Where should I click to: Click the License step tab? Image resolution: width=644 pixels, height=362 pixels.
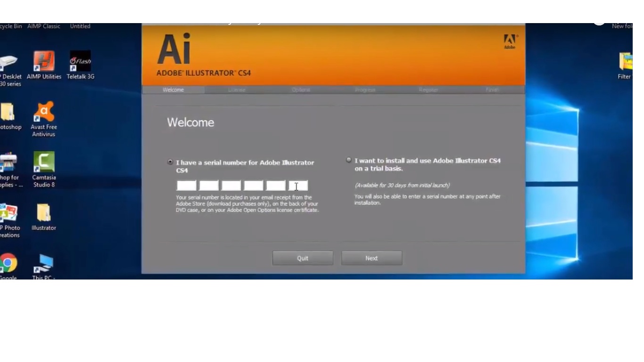(237, 90)
